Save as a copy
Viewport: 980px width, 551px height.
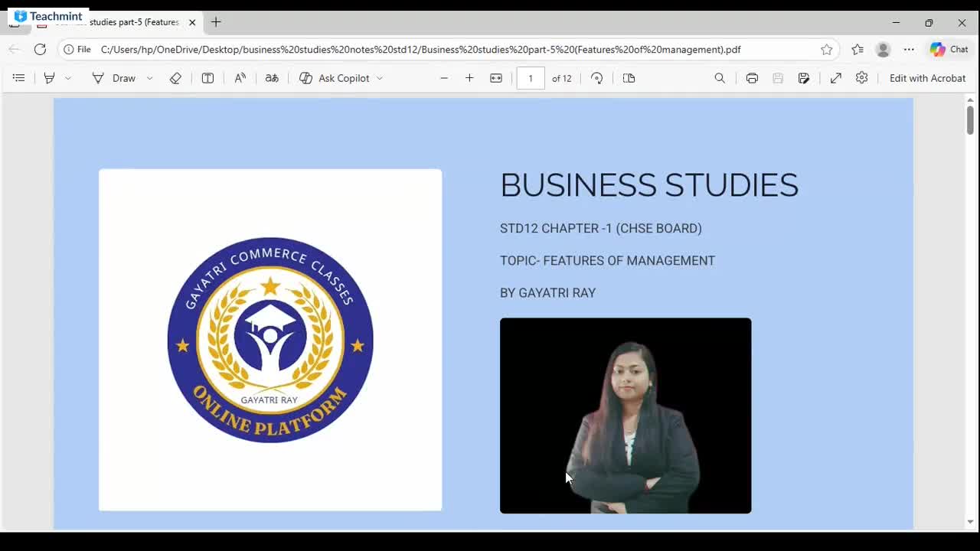[804, 78]
